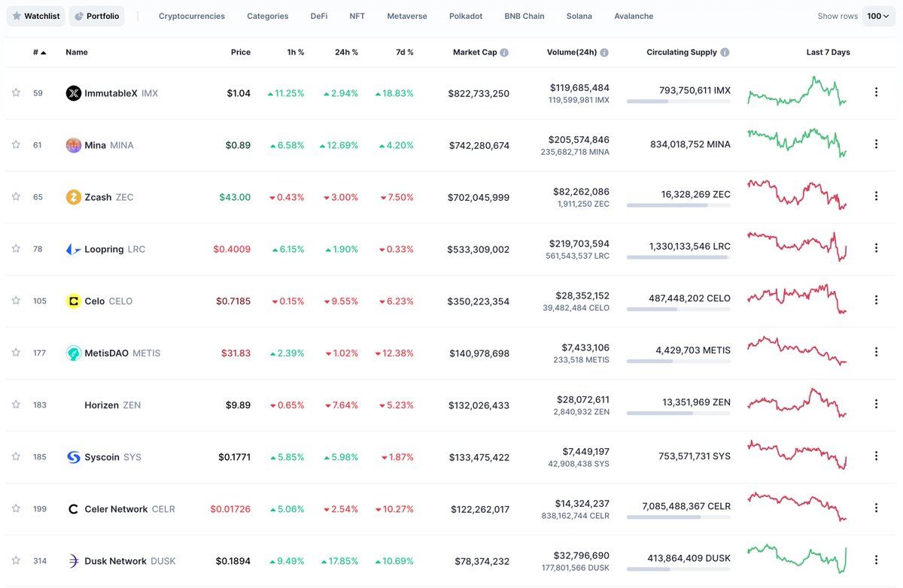Sort by Market Cap column header
The width and height of the screenshot is (903, 588).
coord(475,53)
